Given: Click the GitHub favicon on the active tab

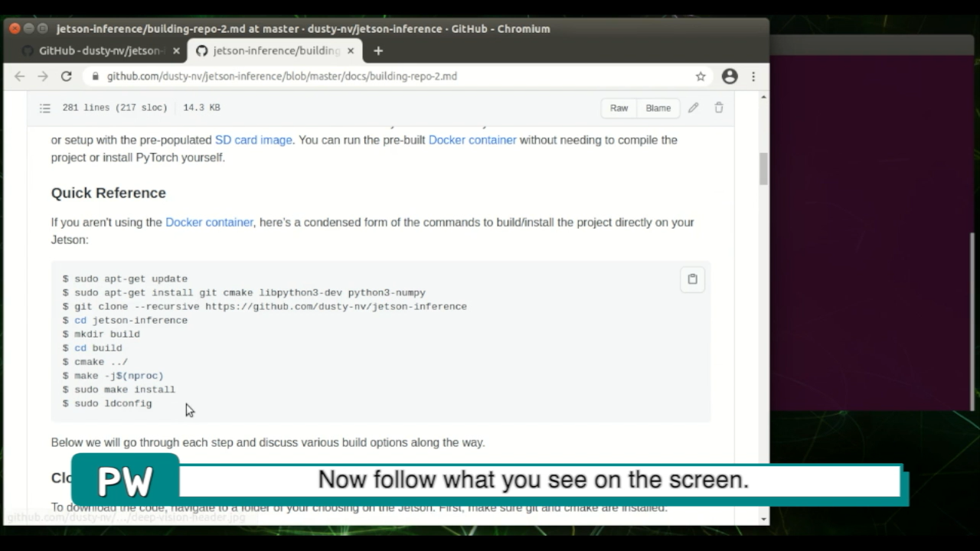Looking at the screenshot, I should coord(201,51).
